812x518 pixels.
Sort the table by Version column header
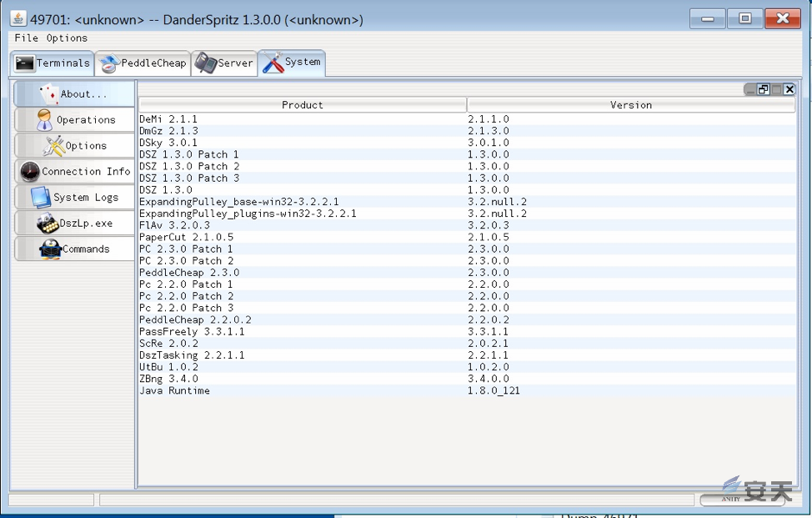[x=630, y=105]
